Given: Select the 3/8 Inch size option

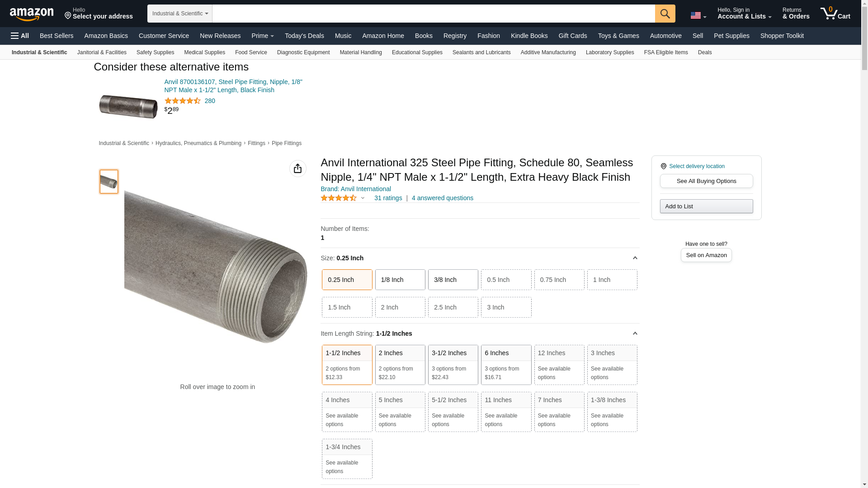Looking at the screenshot, I should point(453,280).
